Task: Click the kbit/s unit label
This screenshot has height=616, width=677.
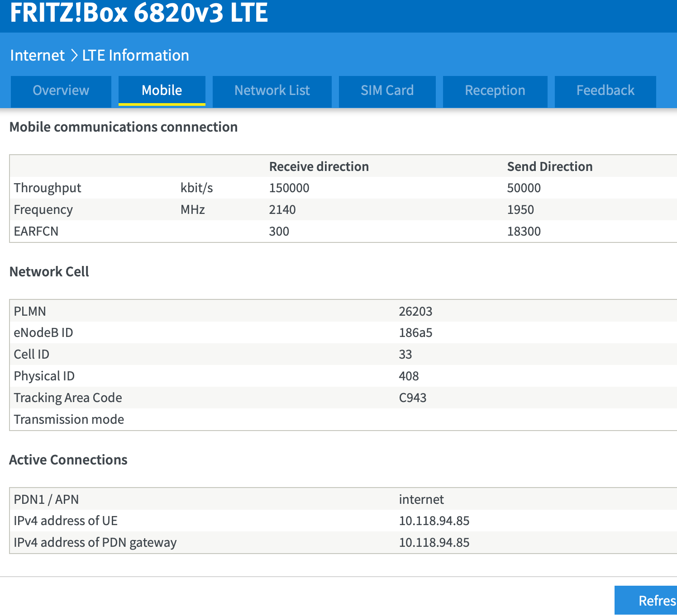Action: 197,188
